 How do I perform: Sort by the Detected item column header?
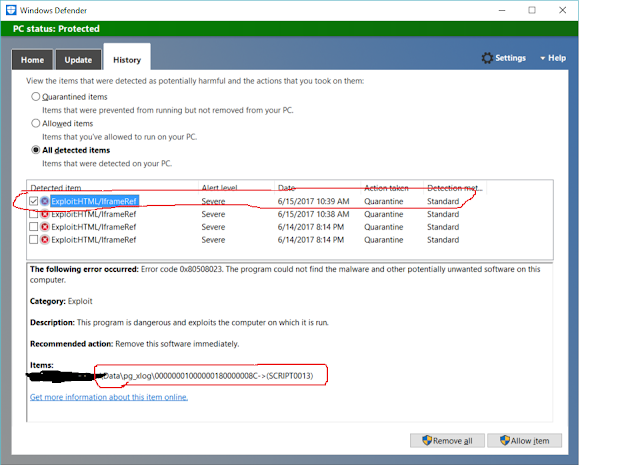pos(113,187)
